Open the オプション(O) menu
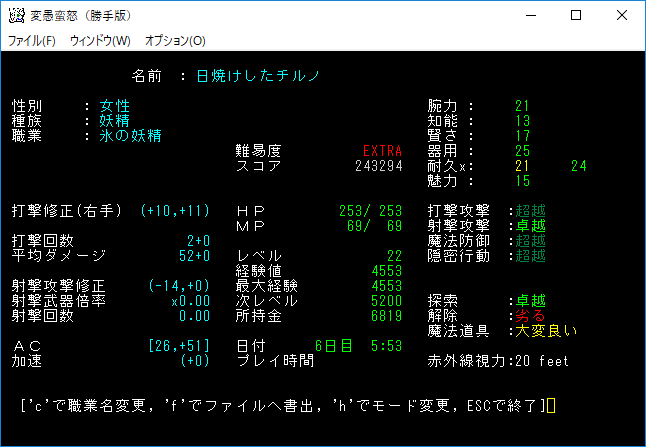 (x=175, y=41)
